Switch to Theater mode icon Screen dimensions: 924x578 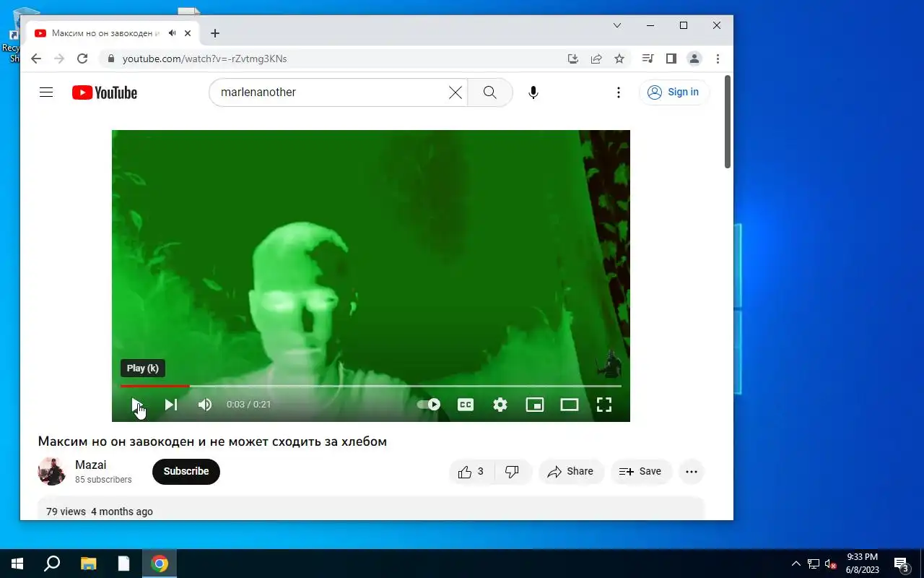coord(570,405)
